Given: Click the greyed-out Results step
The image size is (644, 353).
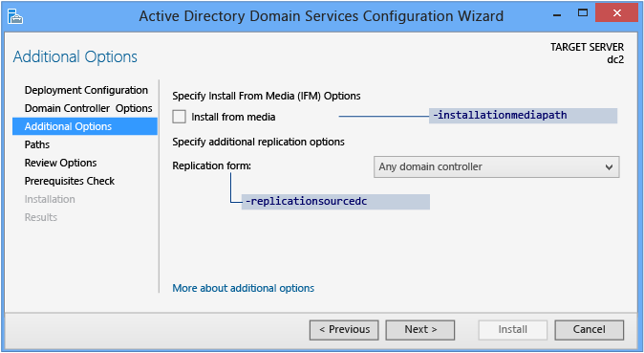Looking at the screenshot, I should point(41,217).
